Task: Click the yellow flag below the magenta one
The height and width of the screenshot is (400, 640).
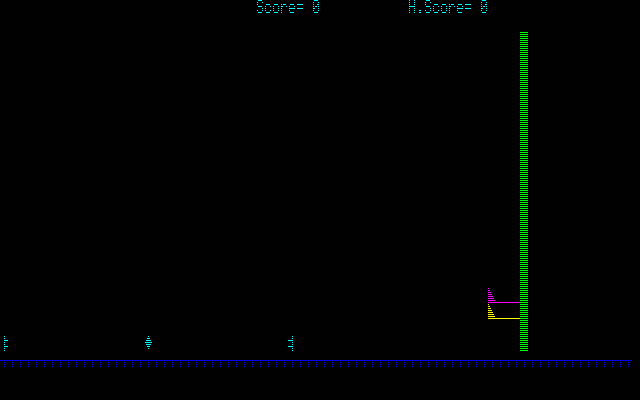Action: 502,315
